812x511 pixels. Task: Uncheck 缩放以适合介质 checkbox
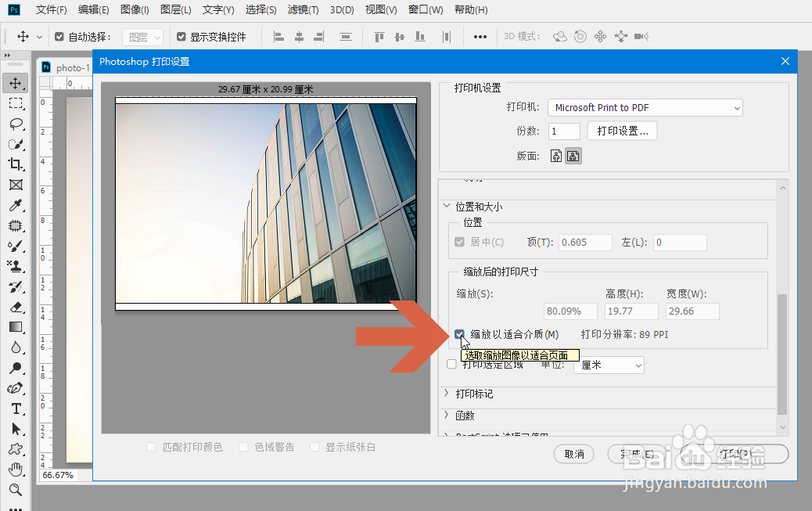click(x=459, y=334)
